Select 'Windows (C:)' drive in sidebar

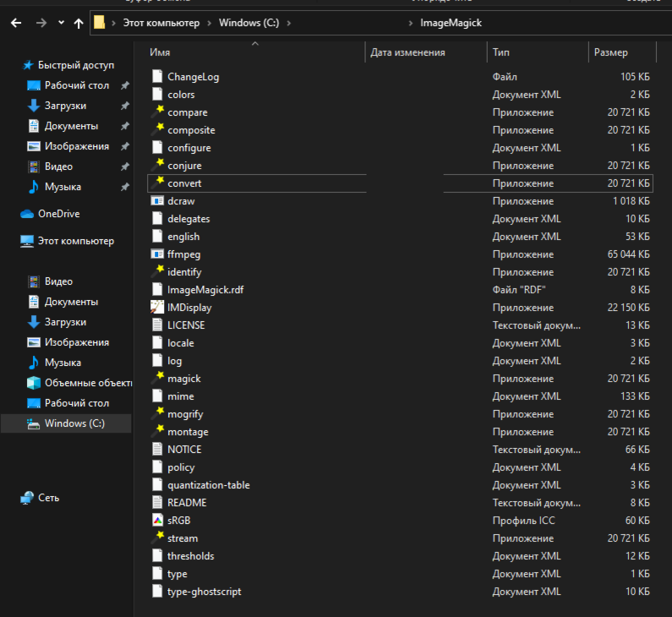74,423
